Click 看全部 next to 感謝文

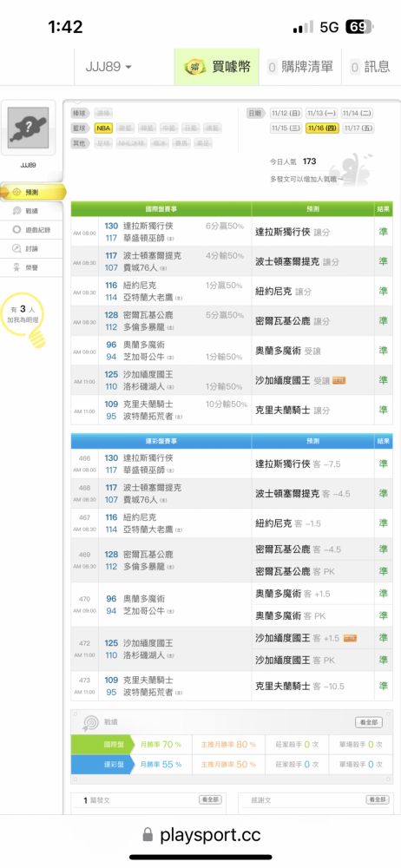[x=378, y=800]
